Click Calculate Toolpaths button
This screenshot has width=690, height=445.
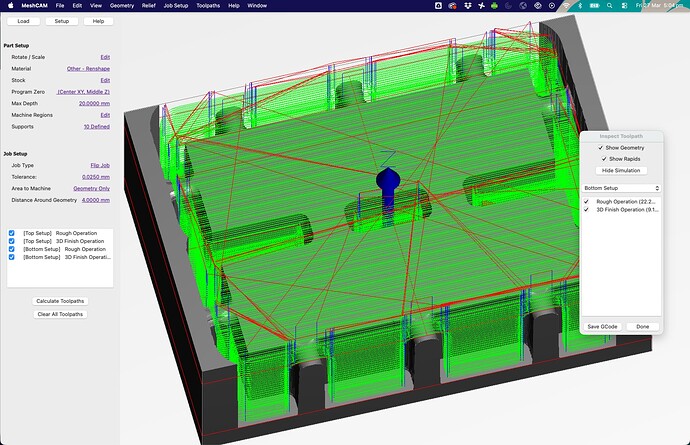tap(60, 301)
